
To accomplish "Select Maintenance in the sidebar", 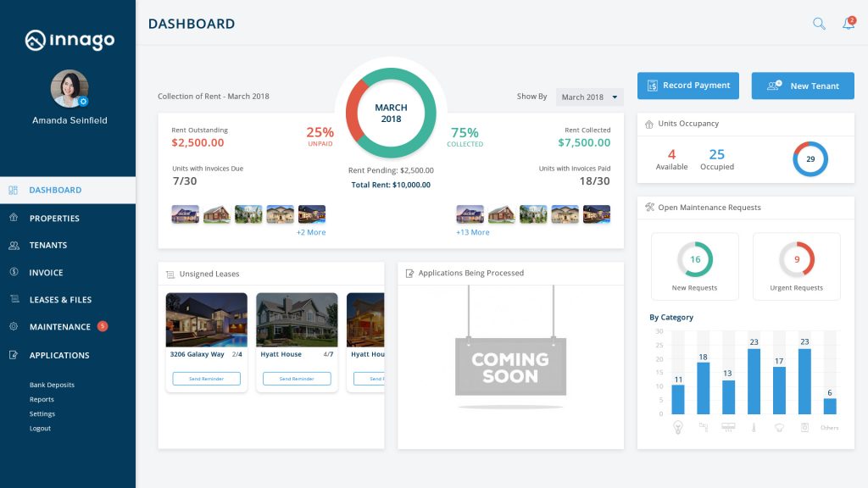I will coord(59,327).
